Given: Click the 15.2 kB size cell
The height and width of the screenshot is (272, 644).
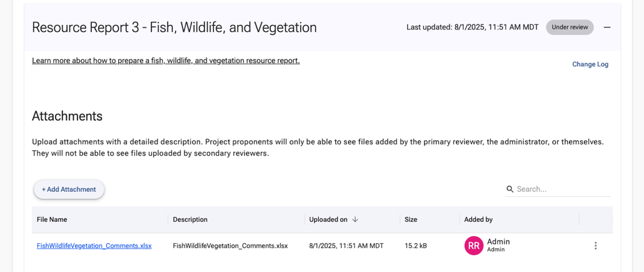Looking at the screenshot, I should click(x=416, y=246).
